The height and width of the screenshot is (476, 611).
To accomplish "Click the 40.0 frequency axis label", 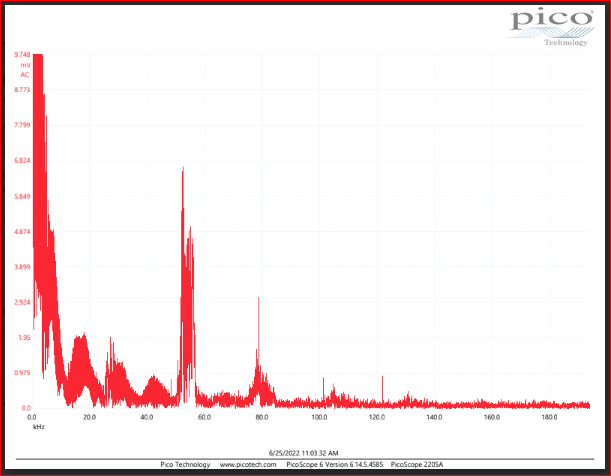I will pos(147,417).
